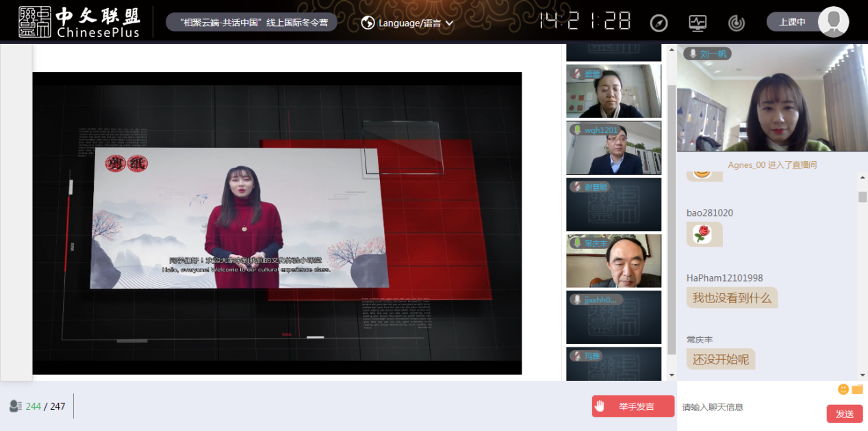Toggle microphone icon for wqh1201
The image size is (868, 431).
577,130
